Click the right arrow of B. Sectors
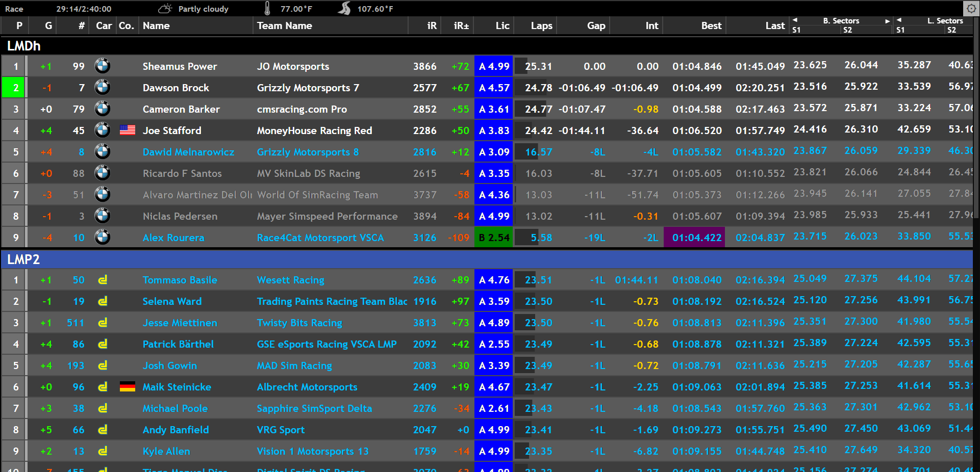The width and height of the screenshot is (980, 472). pos(887,21)
